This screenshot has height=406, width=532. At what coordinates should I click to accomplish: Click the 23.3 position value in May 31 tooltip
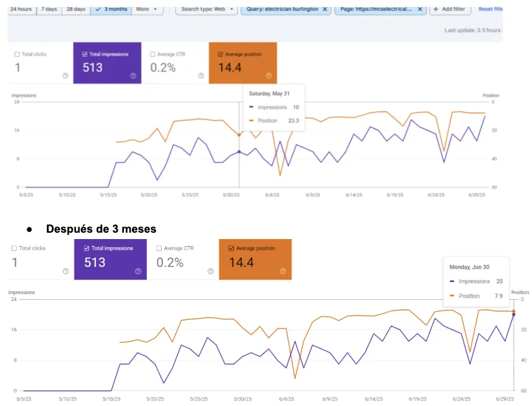[x=293, y=121]
